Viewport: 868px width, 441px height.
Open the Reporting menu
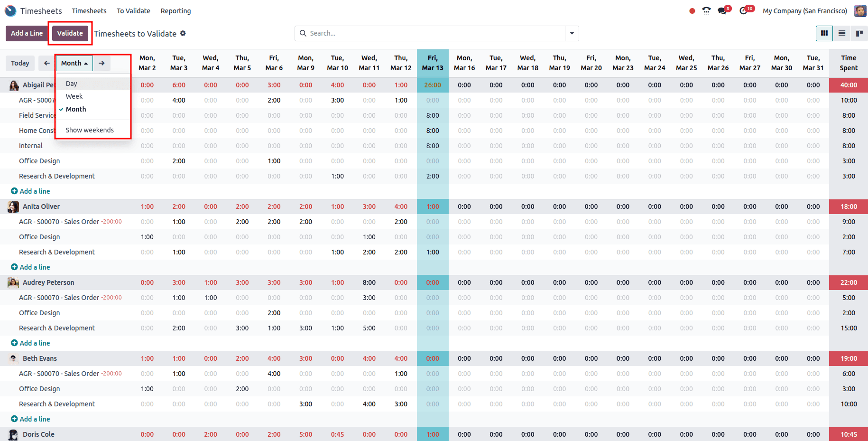click(x=175, y=10)
